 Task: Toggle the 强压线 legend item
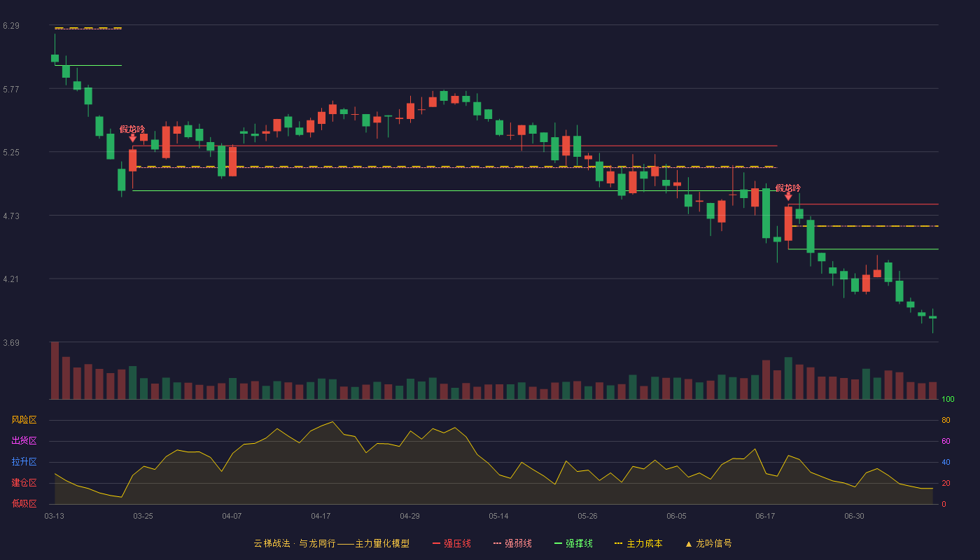451,543
